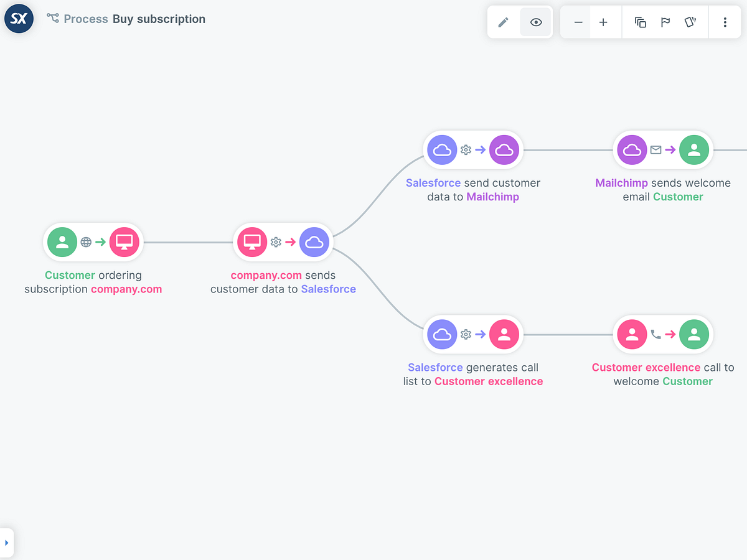Click the flag icon in the toolbar
The height and width of the screenshot is (560, 747).
[665, 22]
